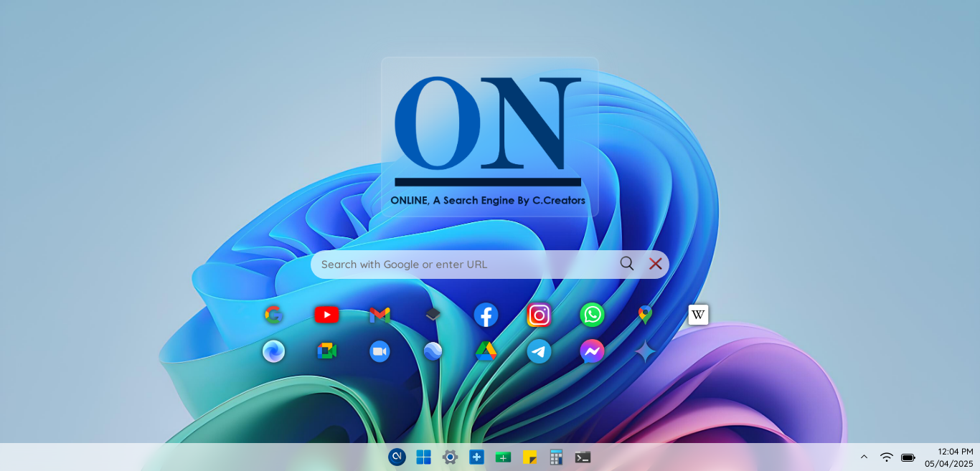Open the Zoom shortcut
980x471 pixels.
pos(380,351)
